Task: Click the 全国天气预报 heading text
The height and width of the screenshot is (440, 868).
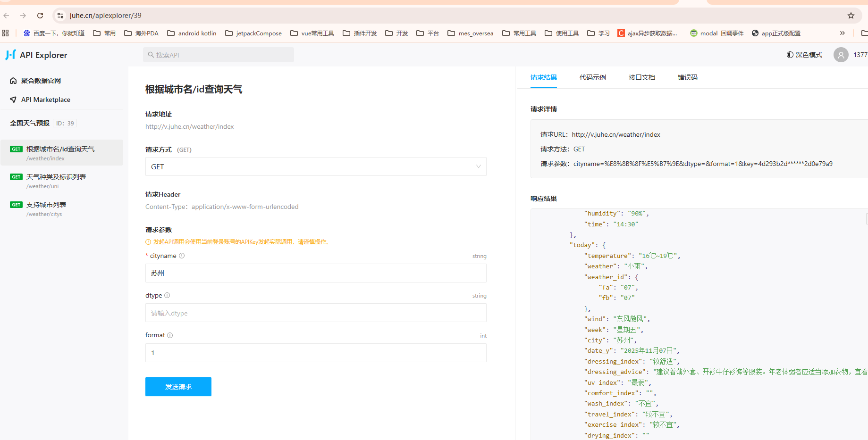Action: (30, 123)
